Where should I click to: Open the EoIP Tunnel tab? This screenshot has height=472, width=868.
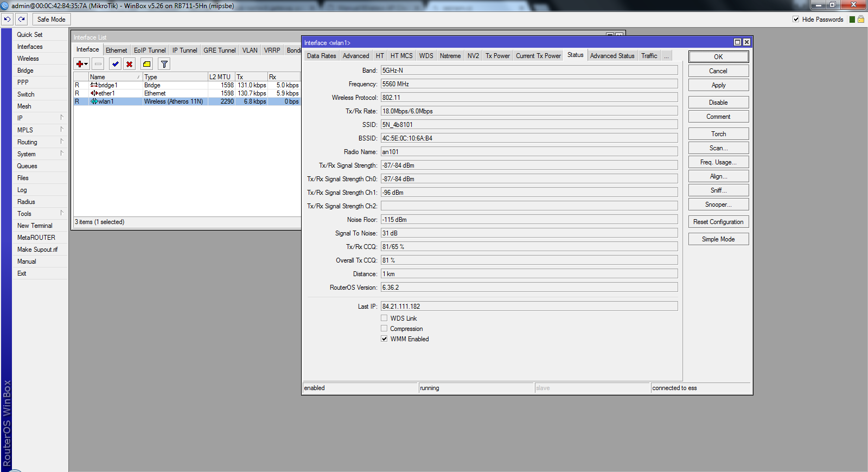click(150, 50)
